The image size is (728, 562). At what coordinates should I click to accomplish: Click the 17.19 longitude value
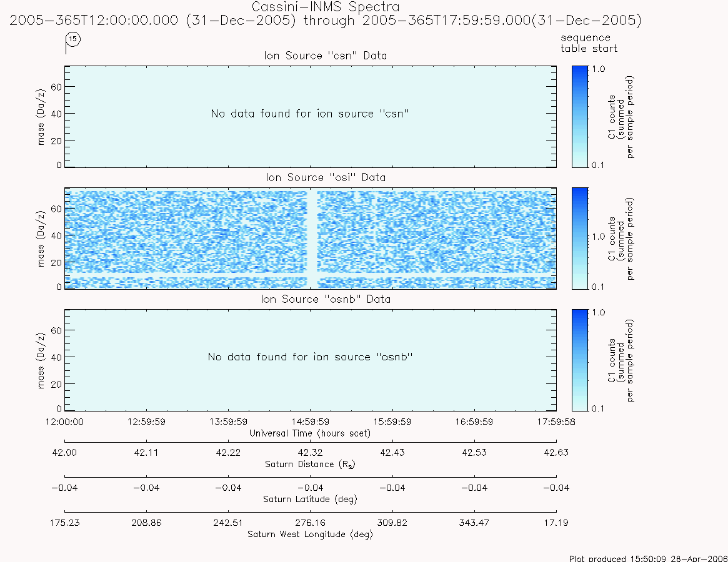pyautogui.click(x=556, y=523)
